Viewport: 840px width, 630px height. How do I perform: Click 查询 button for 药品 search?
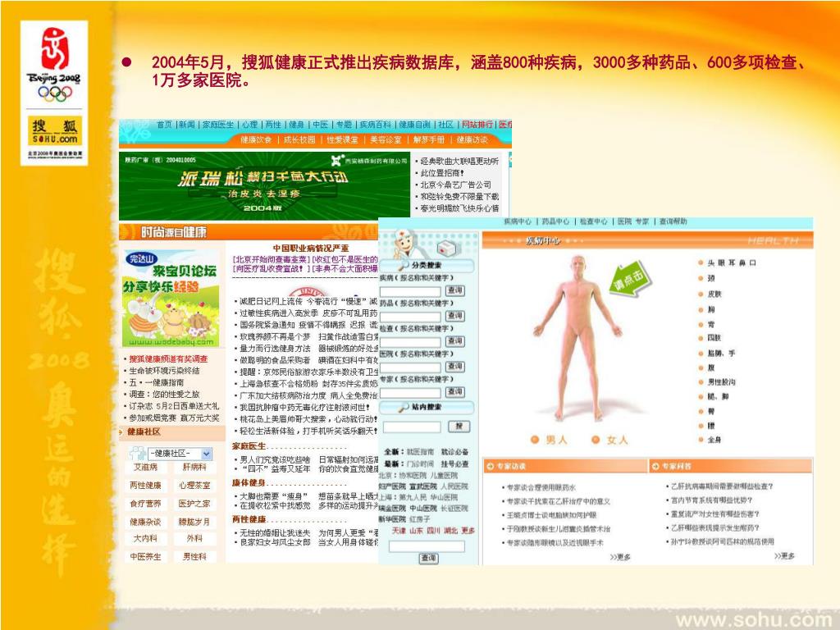tap(455, 316)
